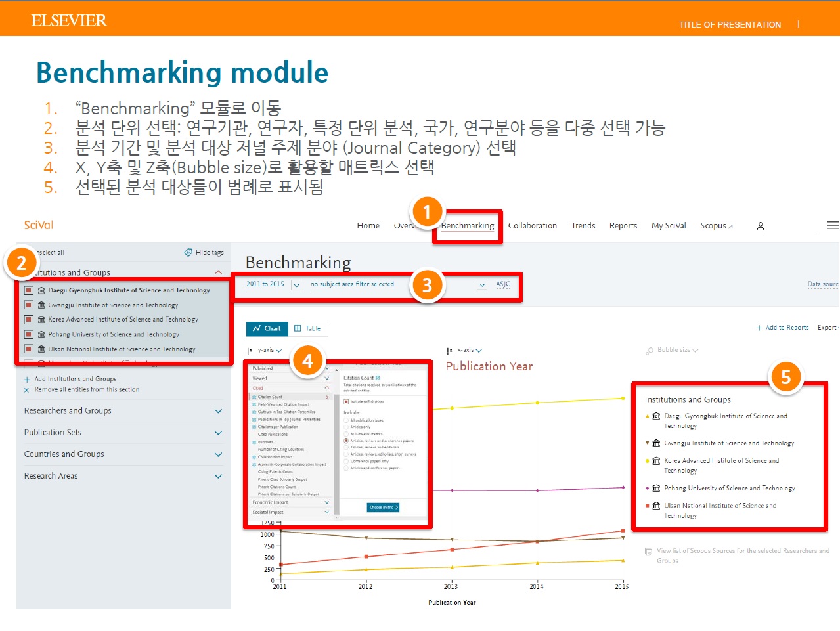Click institution icon beside Daegu Gyeongbuk sidebar entry
840x631 pixels.
[x=41, y=290]
